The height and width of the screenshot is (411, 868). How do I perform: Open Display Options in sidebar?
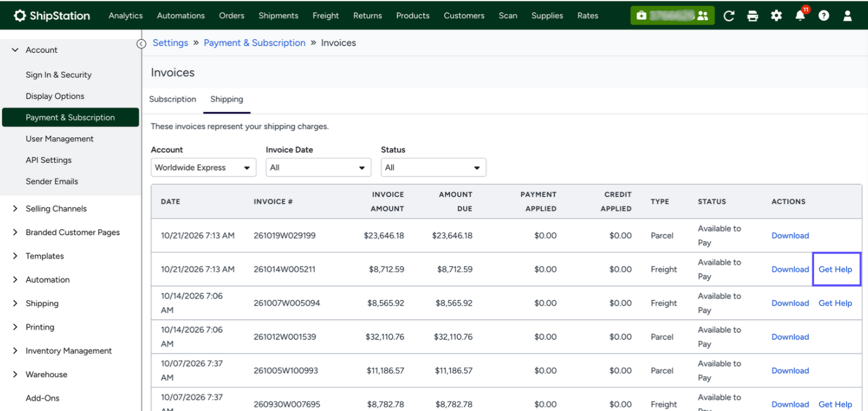tap(55, 96)
